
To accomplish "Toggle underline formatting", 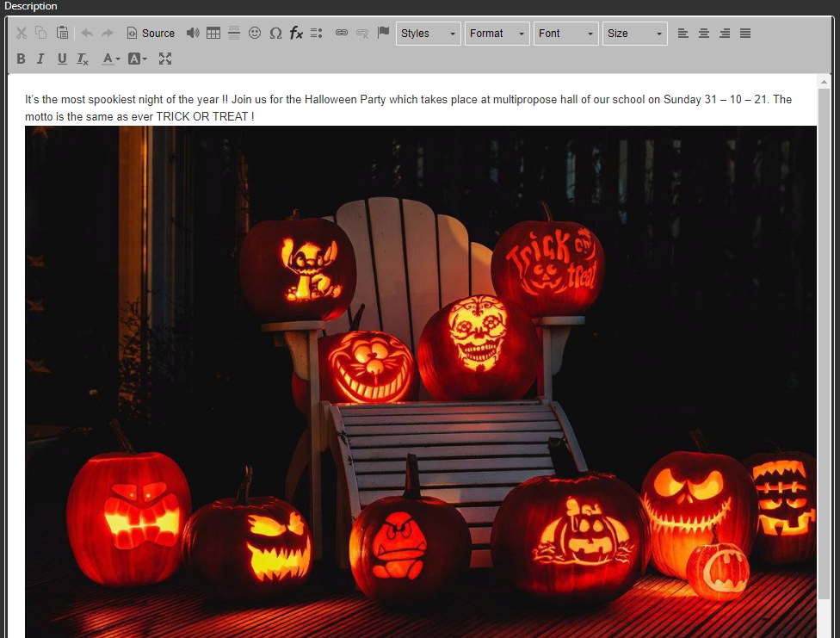I will pyautogui.click(x=62, y=59).
